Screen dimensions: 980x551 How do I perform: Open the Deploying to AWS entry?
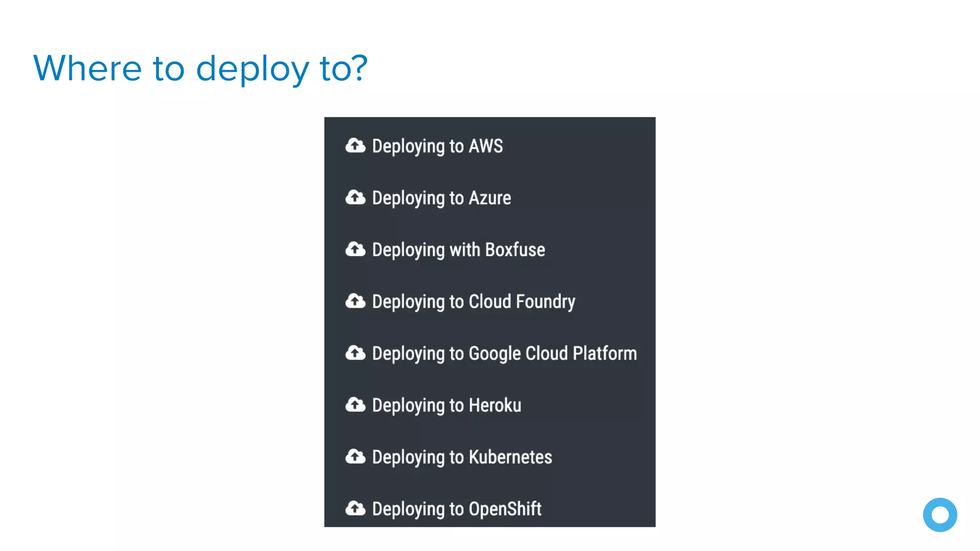[437, 146]
